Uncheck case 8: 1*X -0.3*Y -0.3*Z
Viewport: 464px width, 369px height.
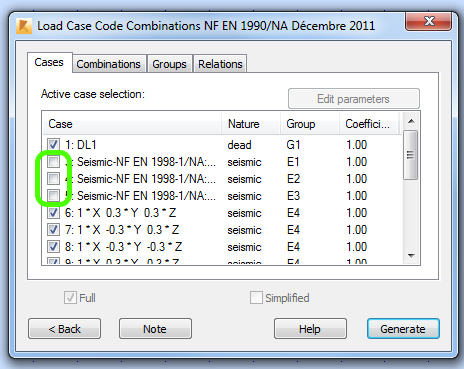tap(53, 247)
